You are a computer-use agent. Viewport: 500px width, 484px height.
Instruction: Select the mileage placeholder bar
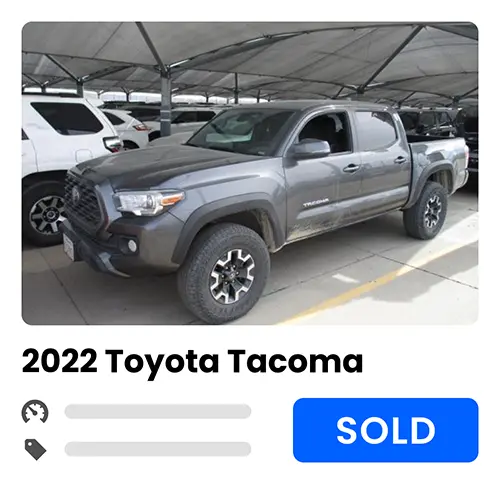(158, 411)
